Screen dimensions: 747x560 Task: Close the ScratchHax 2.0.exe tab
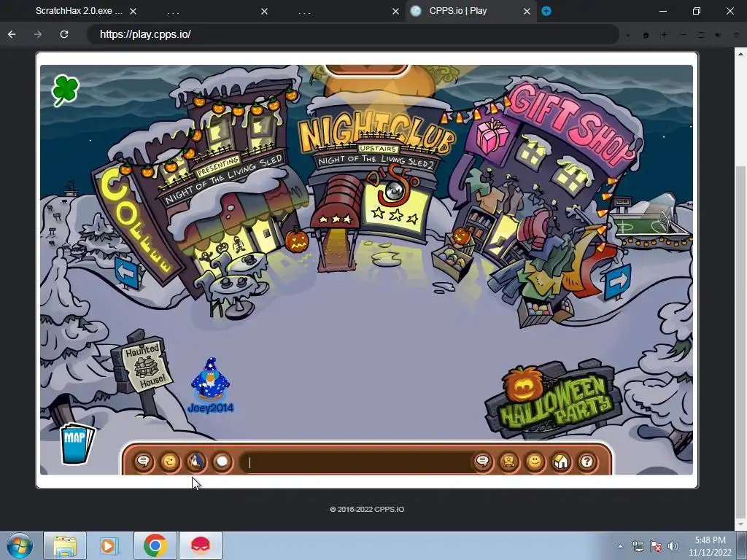[x=133, y=11]
